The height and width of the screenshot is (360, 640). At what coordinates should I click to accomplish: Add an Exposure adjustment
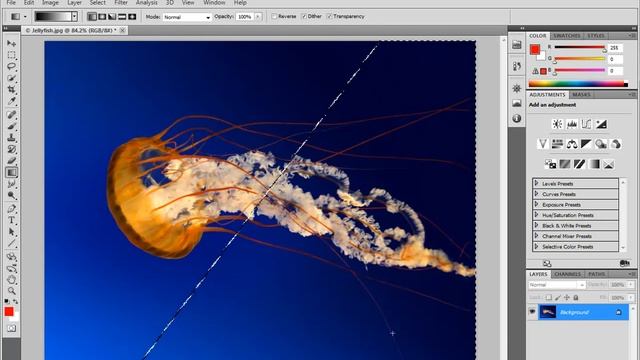(x=601, y=124)
